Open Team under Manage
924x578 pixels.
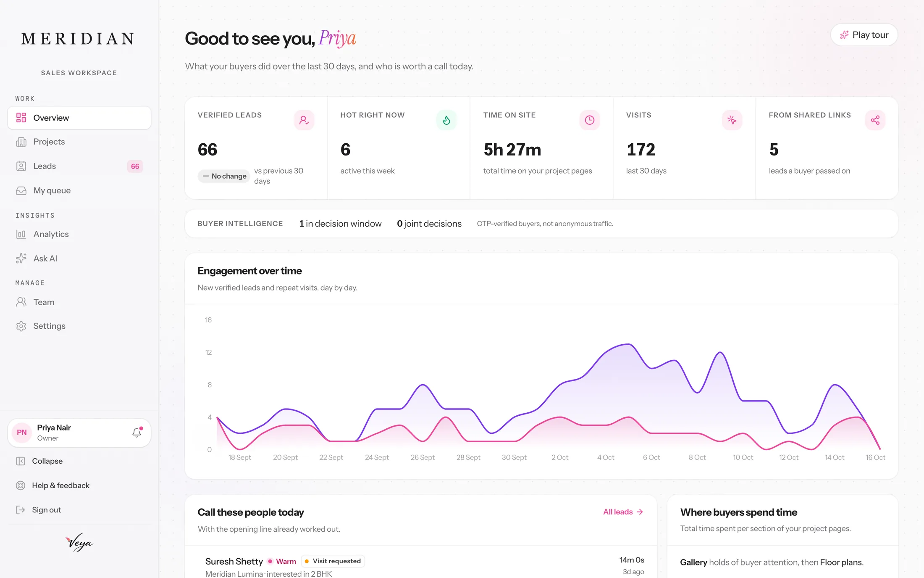(79, 302)
